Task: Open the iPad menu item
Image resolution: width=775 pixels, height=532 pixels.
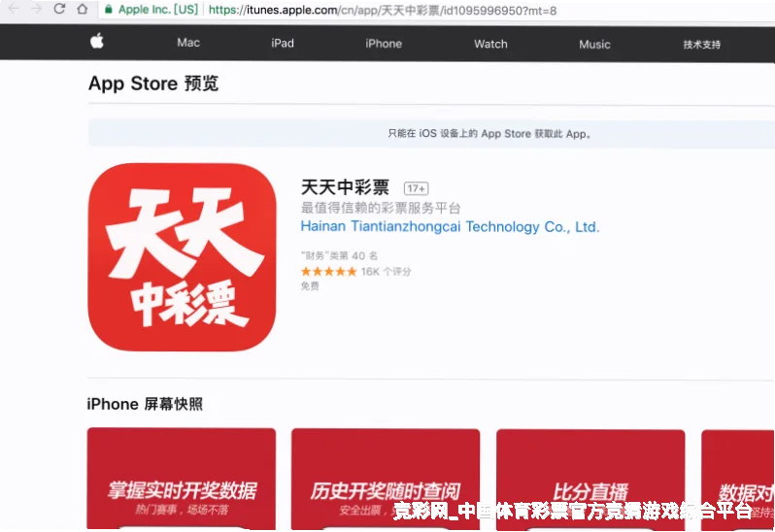Action: pos(283,43)
